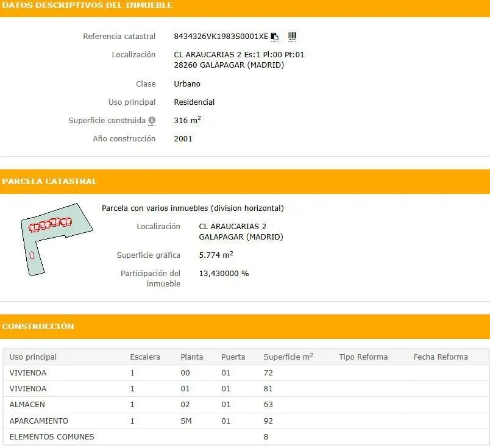
Task: Open the parcel map thumbnail
Action: point(57,240)
